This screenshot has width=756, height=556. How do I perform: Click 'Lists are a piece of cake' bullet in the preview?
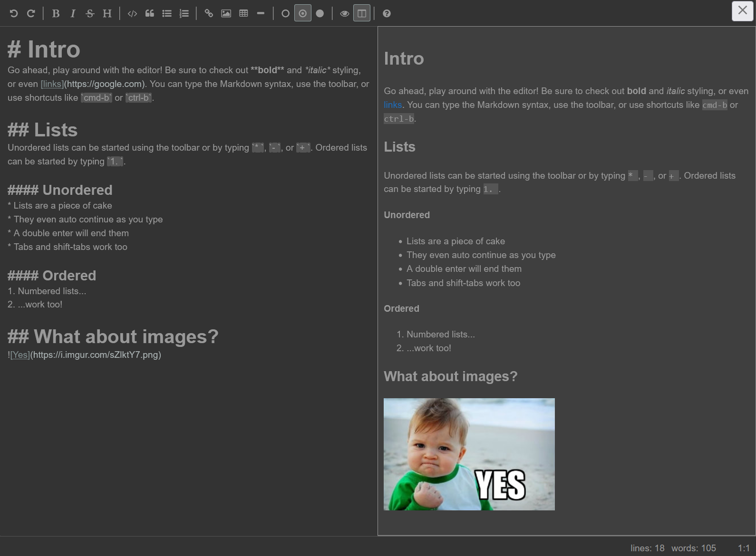pos(456,241)
